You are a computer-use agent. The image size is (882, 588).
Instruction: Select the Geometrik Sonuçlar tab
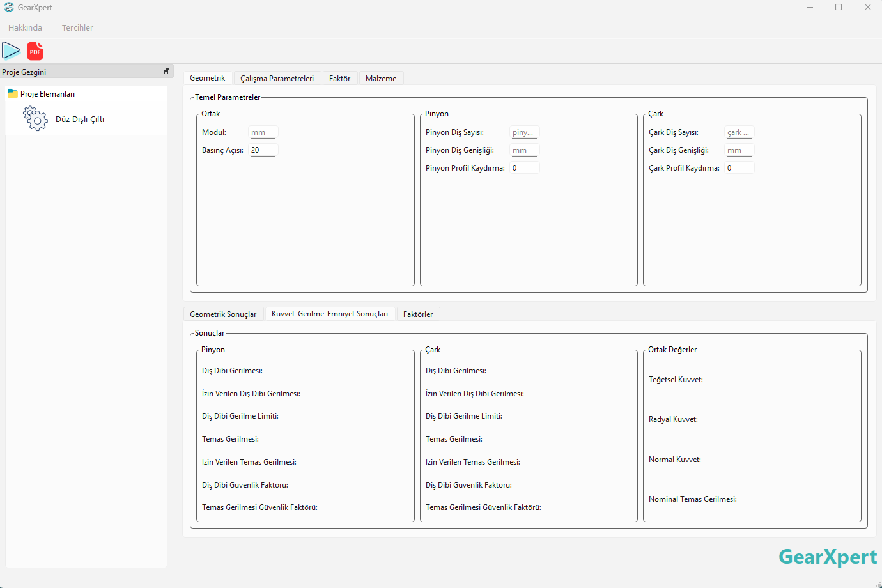(223, 314)
